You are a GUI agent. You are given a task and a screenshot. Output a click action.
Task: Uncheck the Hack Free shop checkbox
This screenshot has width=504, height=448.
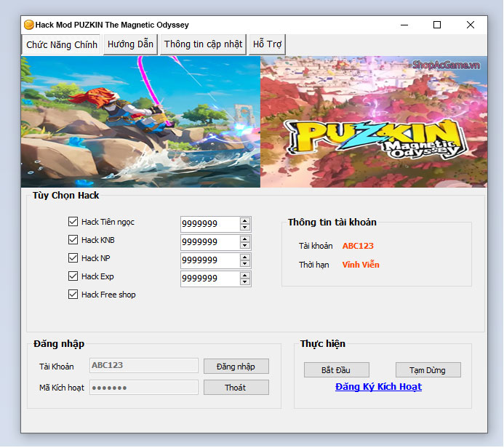(x=73, y=295)
